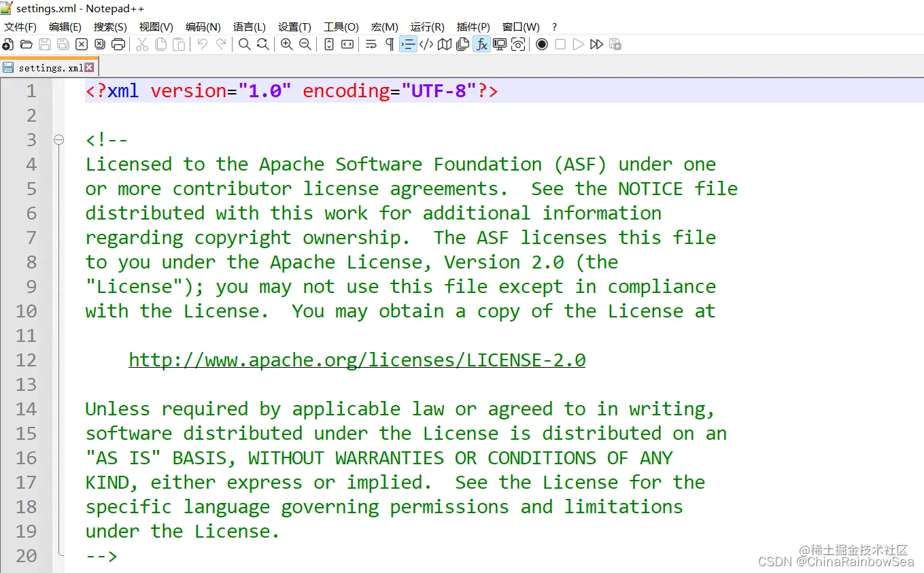The width and height of the screenshot is (924, 573).
Task: Click the Close All files toolbar icon
Action: point(99,44)
